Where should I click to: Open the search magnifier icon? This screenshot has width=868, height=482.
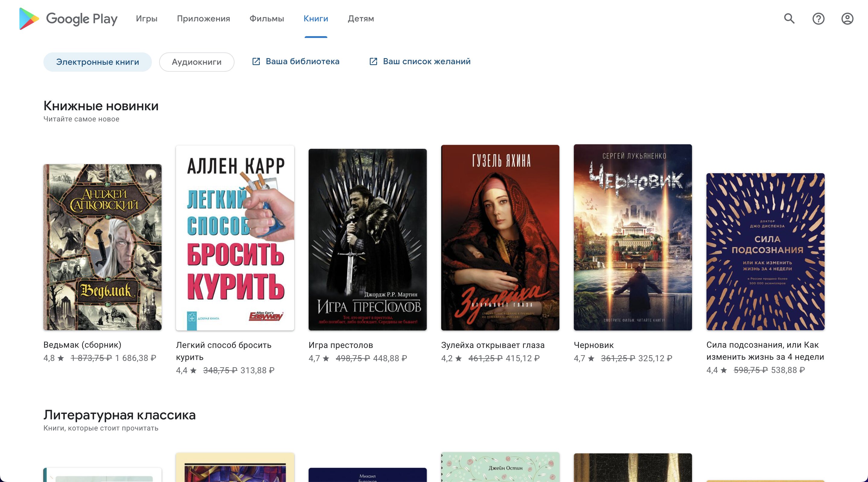[789, 18]
